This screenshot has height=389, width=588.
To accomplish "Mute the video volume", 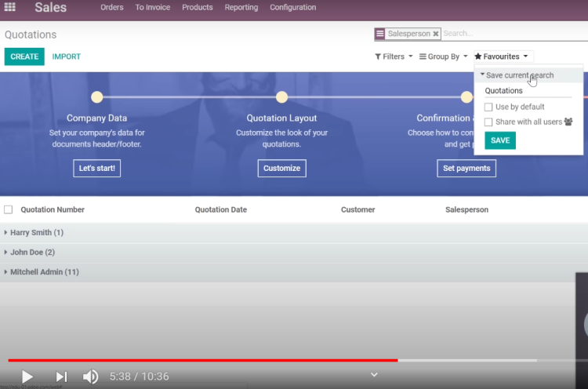I will (90, 376).
